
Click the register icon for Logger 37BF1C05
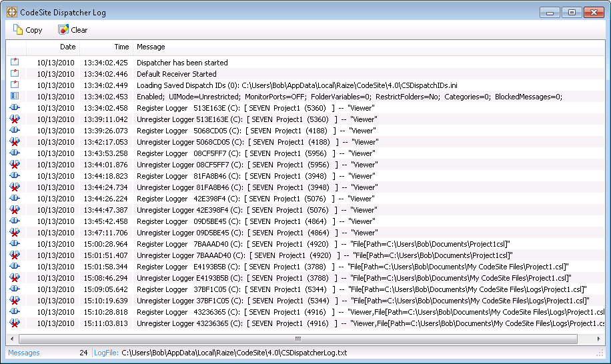pos(15,289)
